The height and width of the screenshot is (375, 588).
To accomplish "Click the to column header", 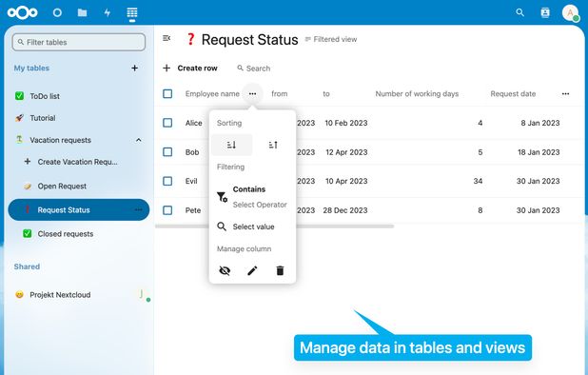I will [326, 93].
